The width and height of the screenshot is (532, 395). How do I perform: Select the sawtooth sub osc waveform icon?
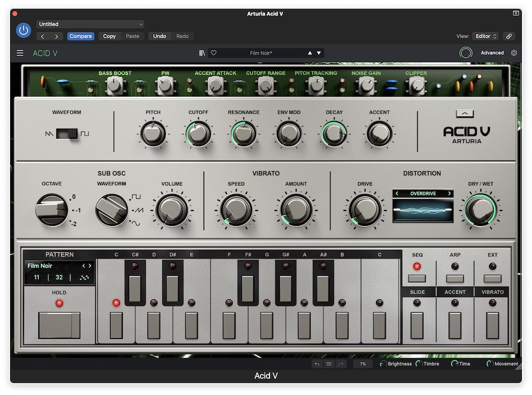click(x=139, y=210)
